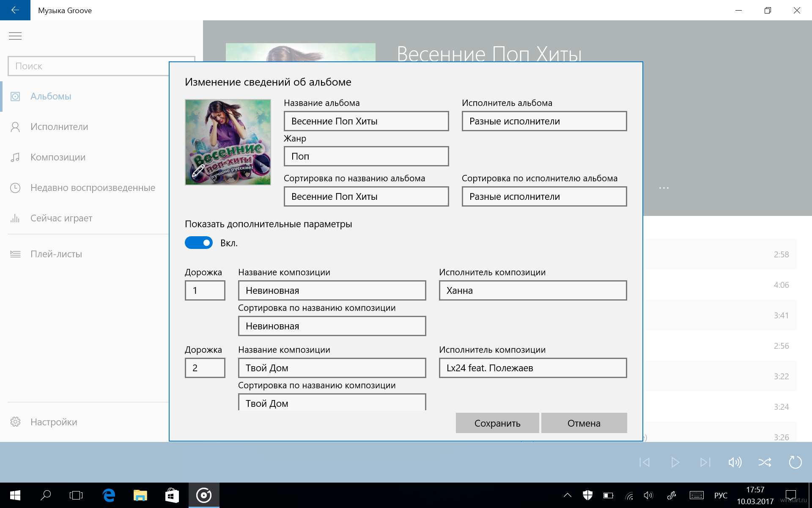Select track row with duration 2:58

point(720,254)
